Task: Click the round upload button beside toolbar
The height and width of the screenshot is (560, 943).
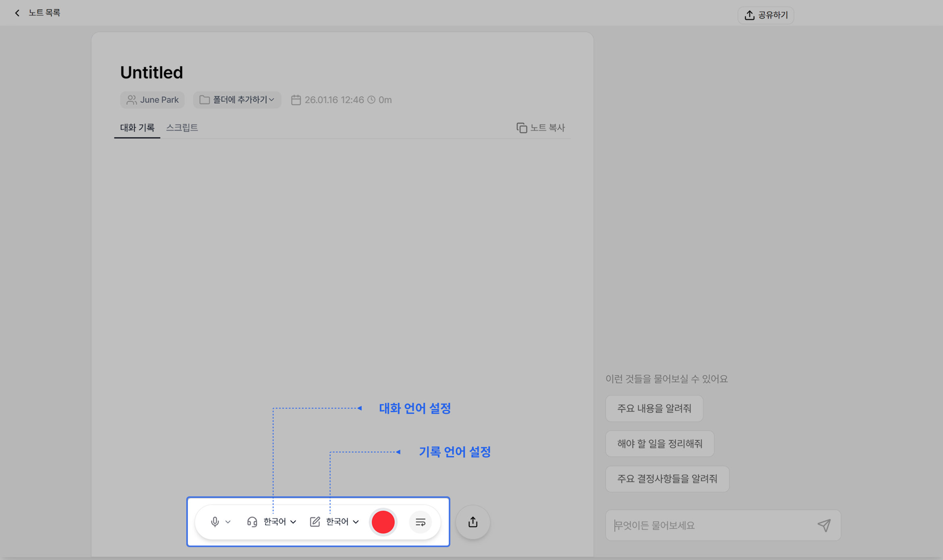Action: (x=473, y=522)
